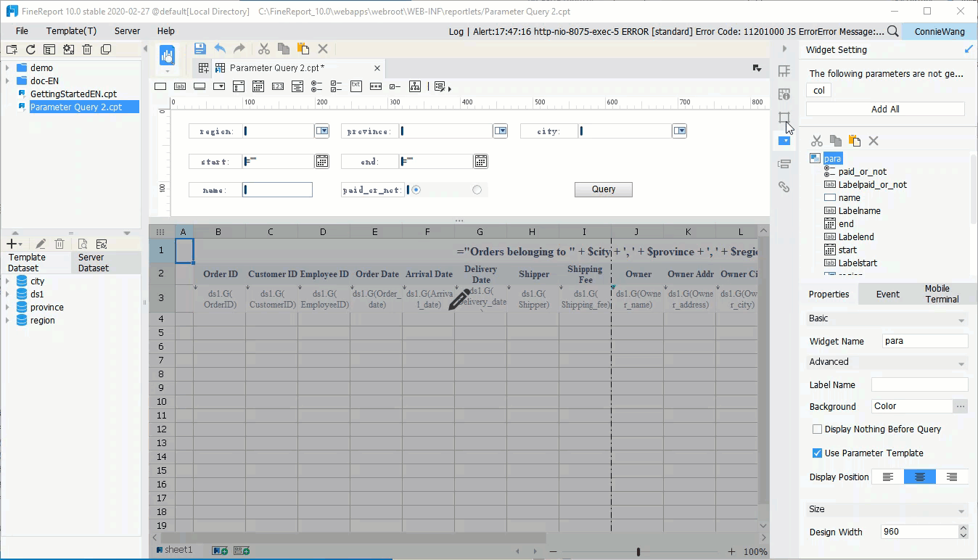978x560 pixels.
Task: Refresh the template file list
Action: [30, 49]
